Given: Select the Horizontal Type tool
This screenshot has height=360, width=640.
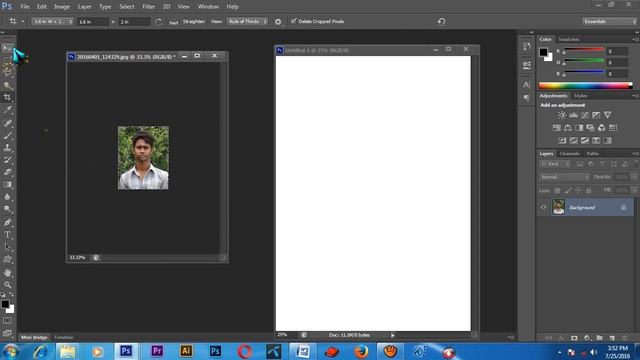Looking at the screenshot, I should click(7, 235).
